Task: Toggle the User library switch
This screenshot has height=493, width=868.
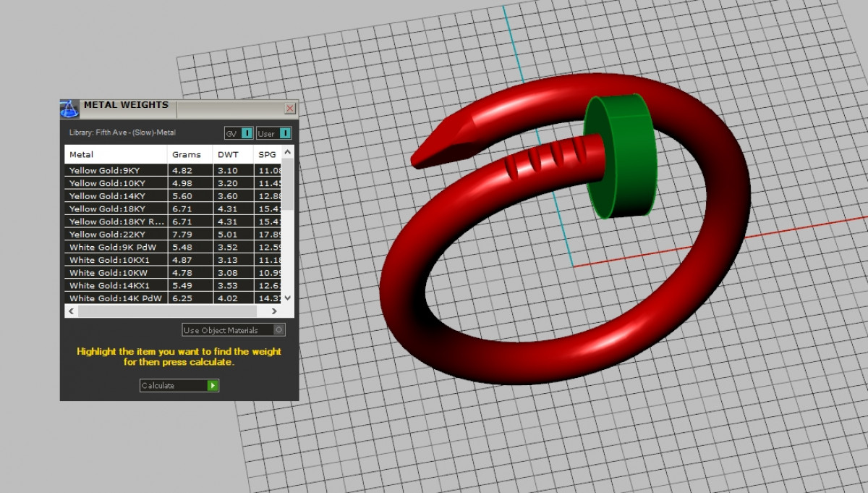Action: 284,133
